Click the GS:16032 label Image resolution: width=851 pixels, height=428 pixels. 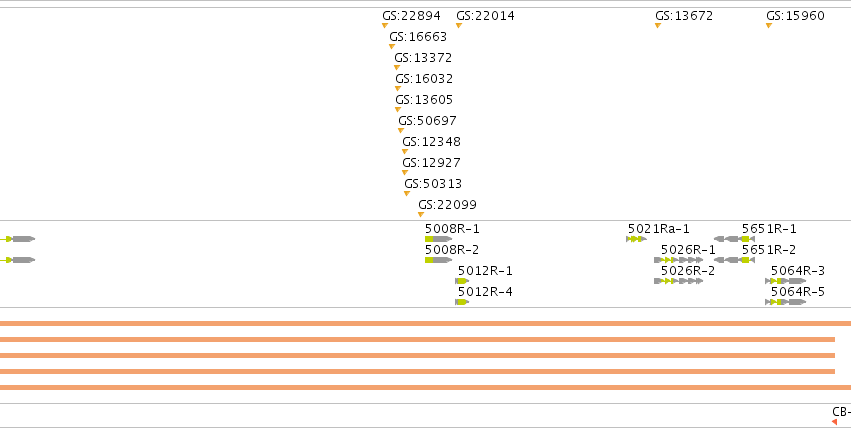[424, 79]
